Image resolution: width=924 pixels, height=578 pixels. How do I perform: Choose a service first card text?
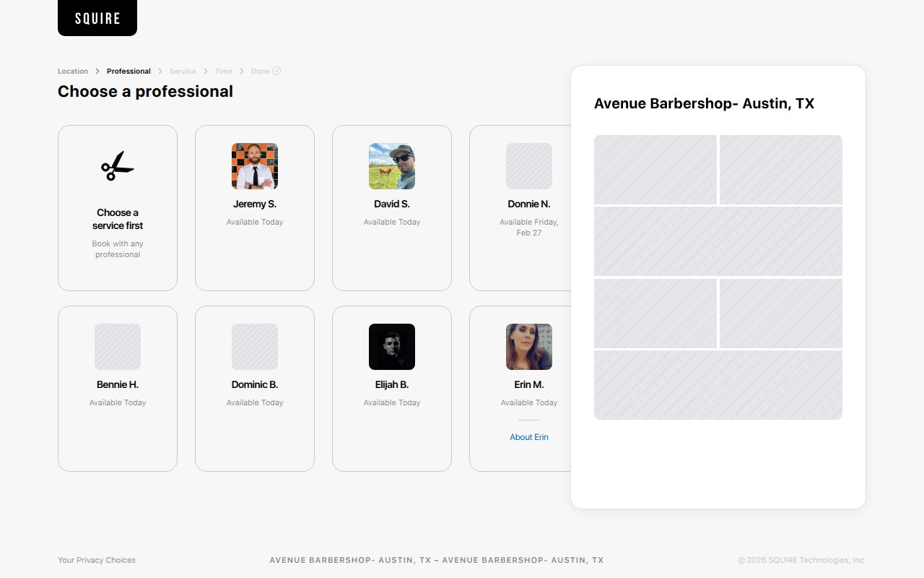pyautogui.click(x=118, y=219)
